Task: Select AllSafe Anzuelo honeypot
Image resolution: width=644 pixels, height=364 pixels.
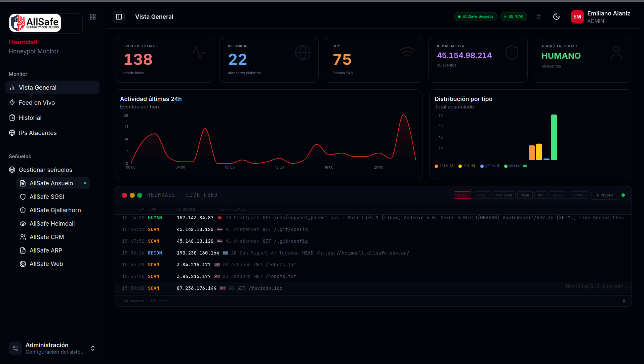Action: click(x=53, y=183)
